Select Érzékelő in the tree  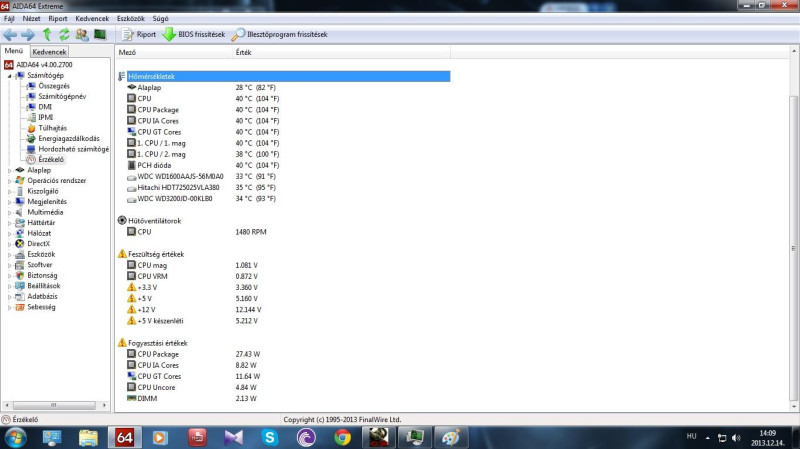tap(51, 160)
